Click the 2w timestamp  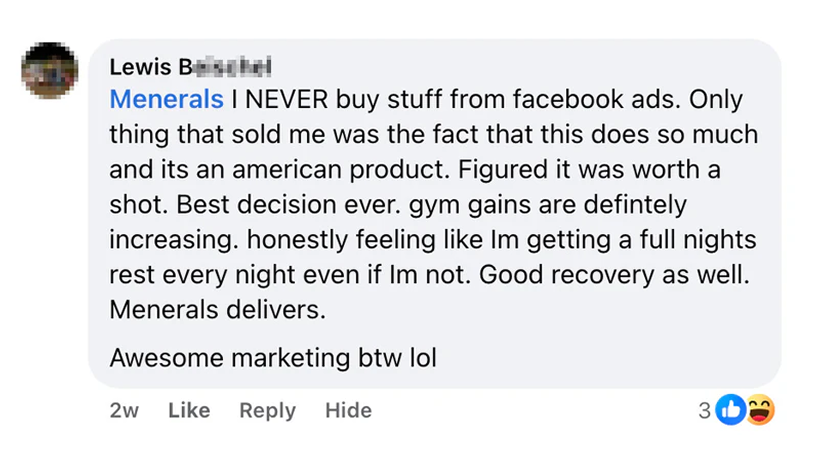click(x=124, y=410)
